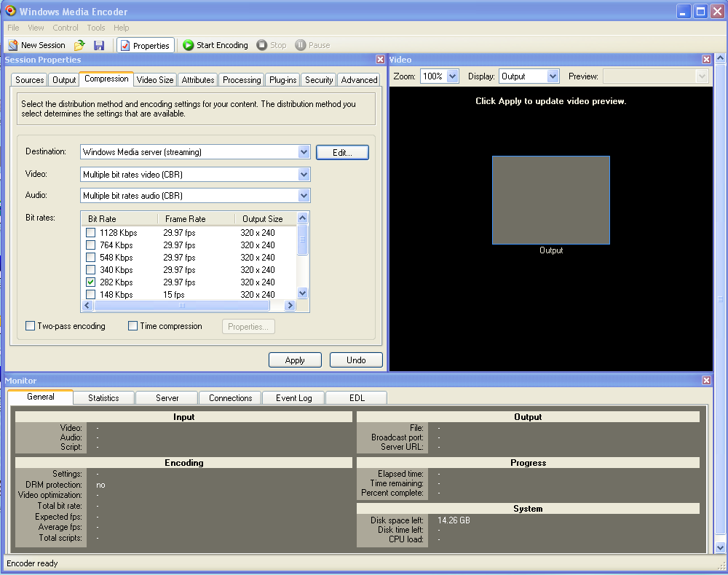728x575 pixels.
Task: Enable Two-pass encoding
Action: pyautogui.click(x=30, y=326)
